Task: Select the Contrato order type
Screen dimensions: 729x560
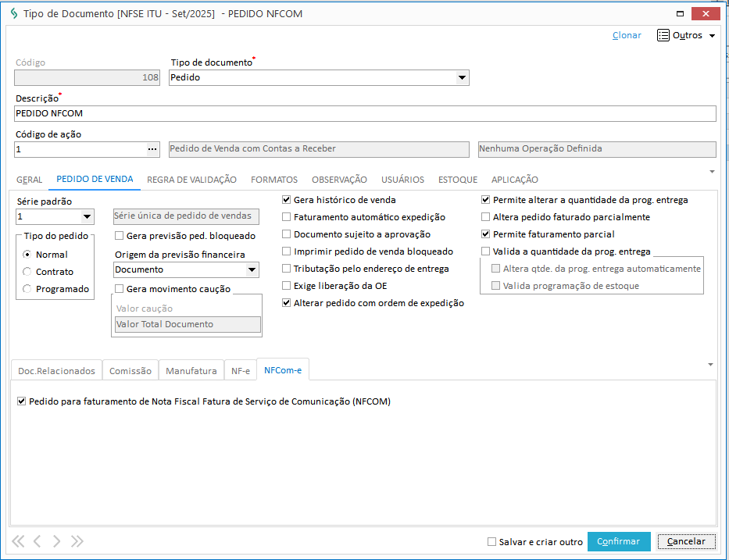Action: click(27, 272)
